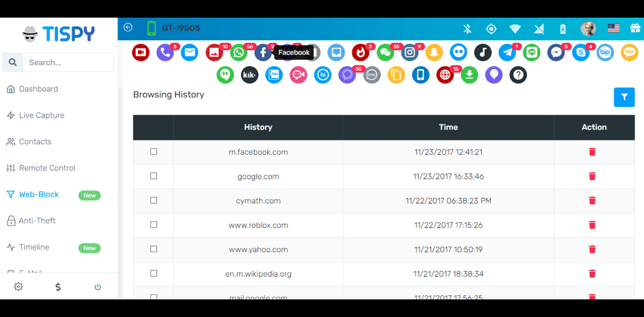Open the Hangouts icon
The height and width of the screenshot is (317, 644).
click(225, 75)
